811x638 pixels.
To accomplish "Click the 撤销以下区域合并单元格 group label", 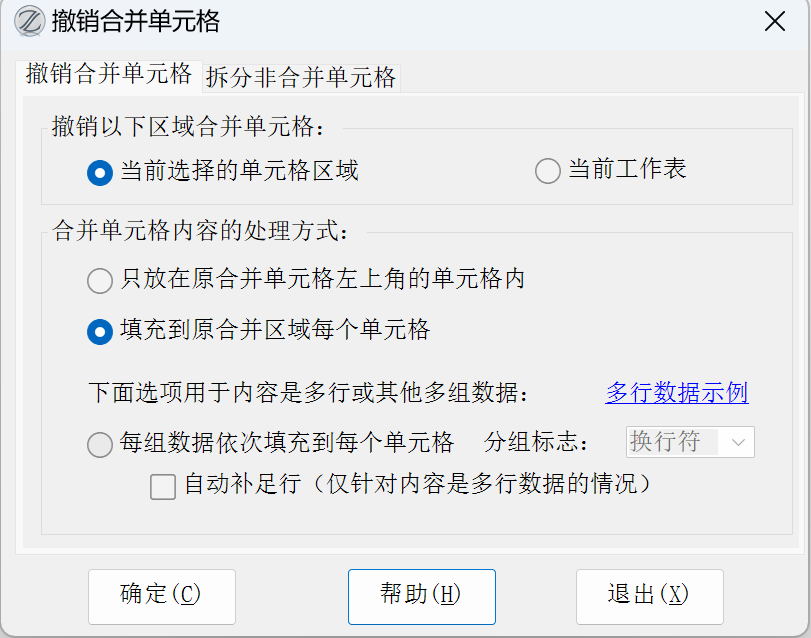I will (x=189, y=127).
